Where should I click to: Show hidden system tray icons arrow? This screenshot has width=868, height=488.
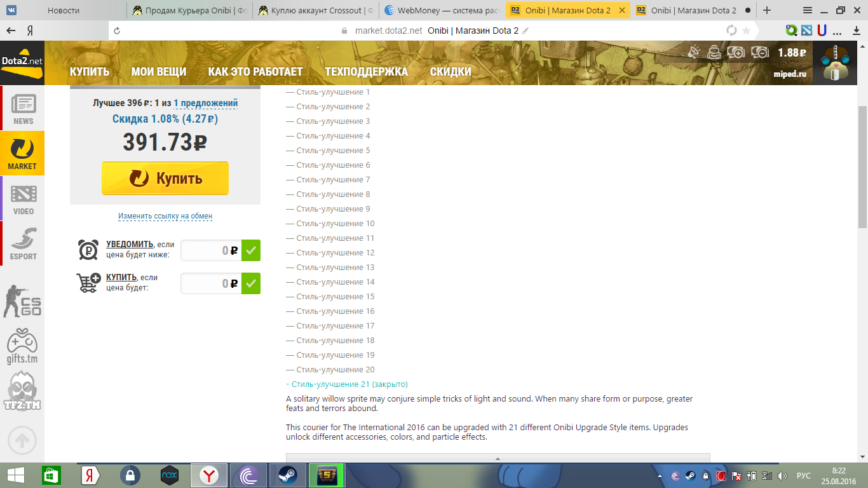tap(659, 476)
